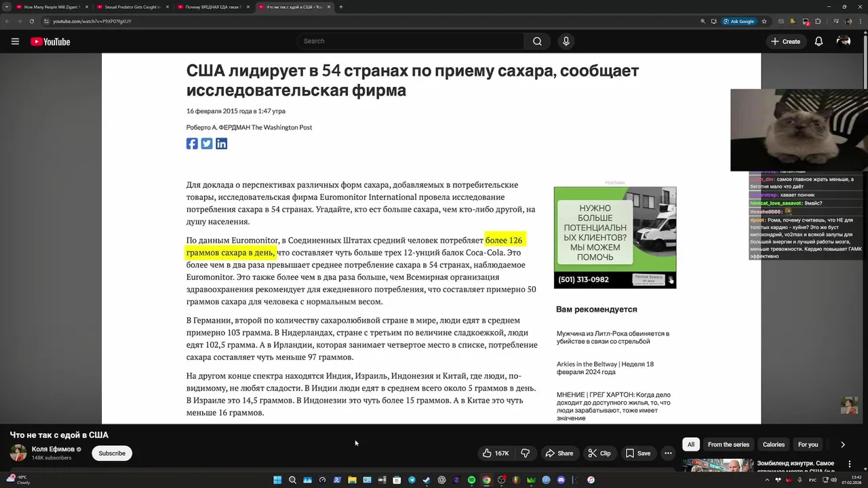868x488 pixels.
Task: Open Spotify from taskbar
Action: (471, 480)
